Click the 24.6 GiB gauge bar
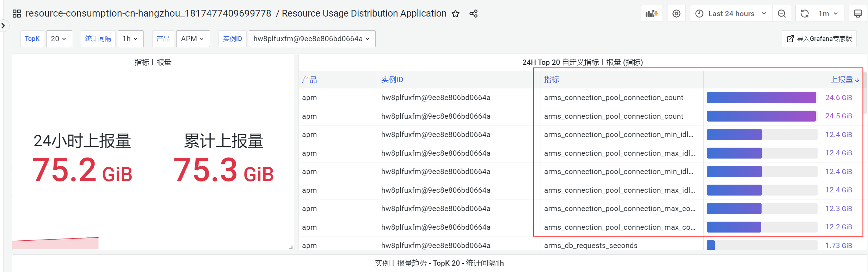 click(x=762, y=98)
